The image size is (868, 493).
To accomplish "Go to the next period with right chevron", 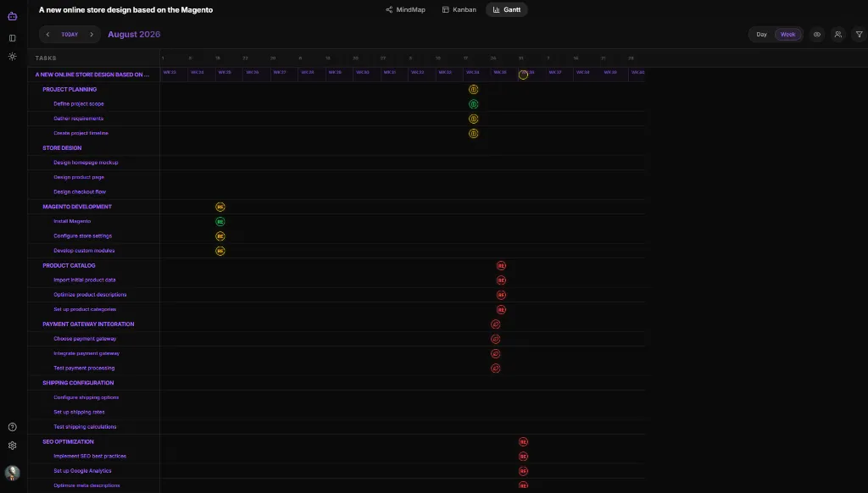I will 92,34.
